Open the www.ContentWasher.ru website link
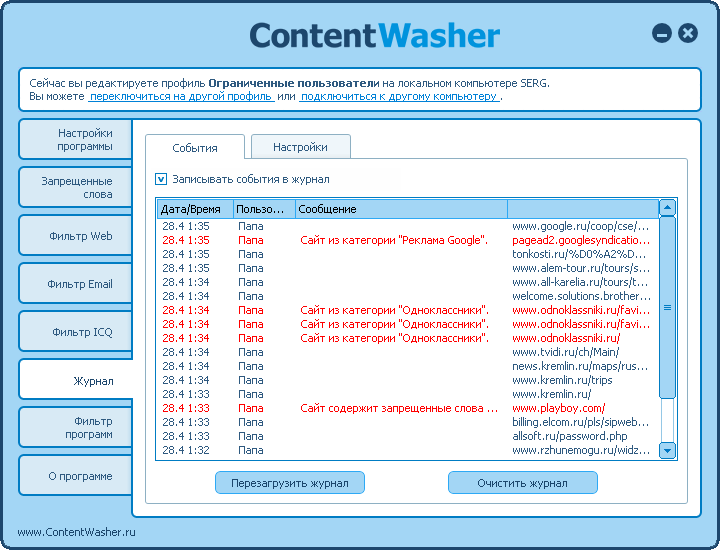Image resolution: width=720 pixels, height=550 pixels. [76, 532]
